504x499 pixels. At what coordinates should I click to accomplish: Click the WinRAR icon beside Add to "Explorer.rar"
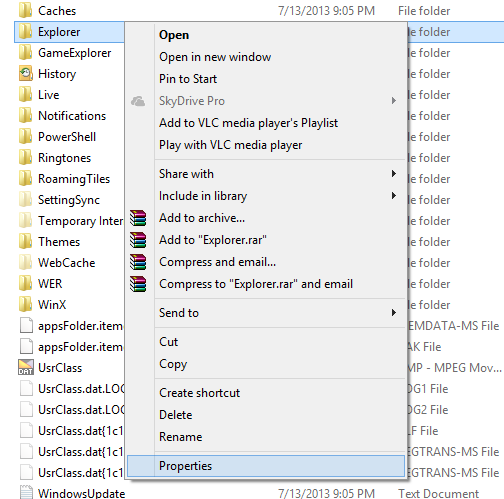pos(138,240)
